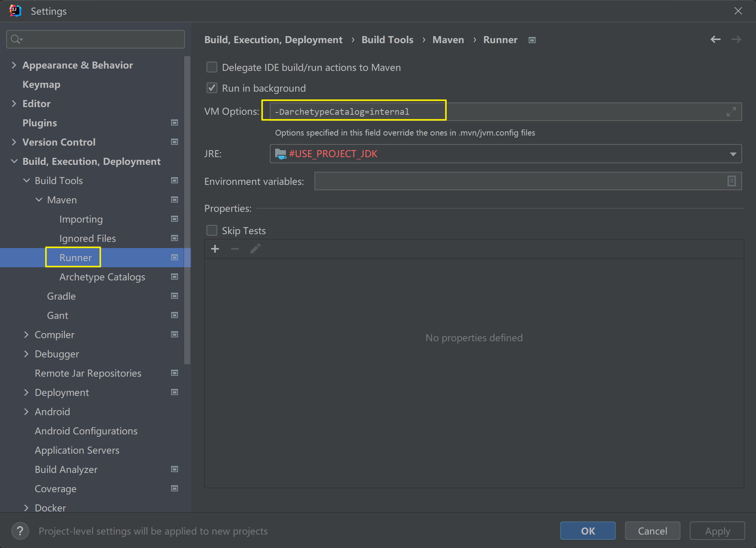Screen dimensions: 756x548
Task: Click the expand VM Options field icon
Action: click(731, 112)
